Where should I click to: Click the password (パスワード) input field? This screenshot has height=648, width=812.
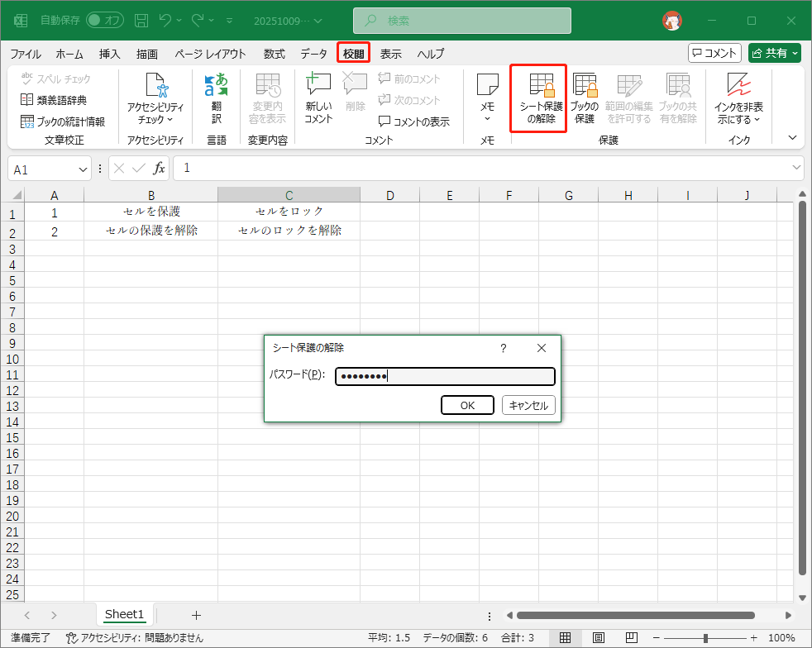[445, 377]
